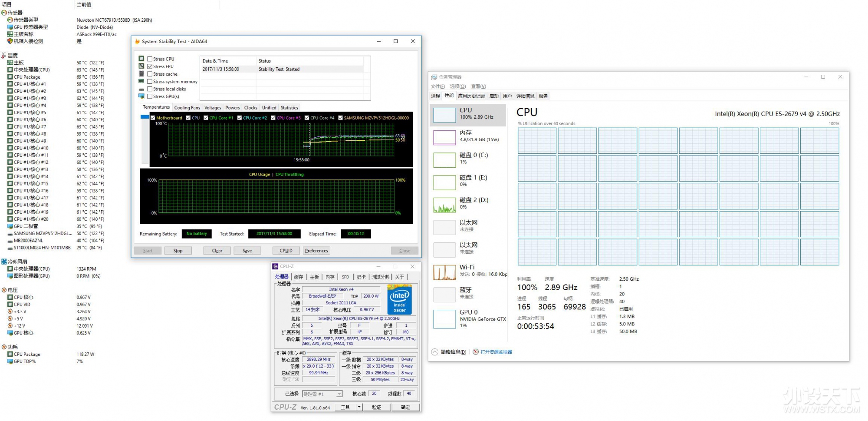The width and height of the screenshot is (868, 421).
Task: Click the 确定 button in CPU-Z
Action: [405, 407]
